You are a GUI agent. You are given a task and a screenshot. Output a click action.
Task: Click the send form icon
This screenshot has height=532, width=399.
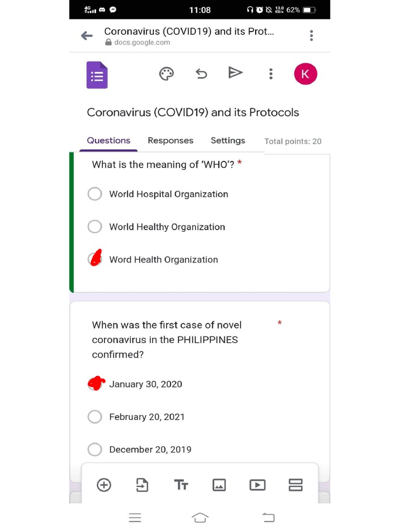click(235, 73)
